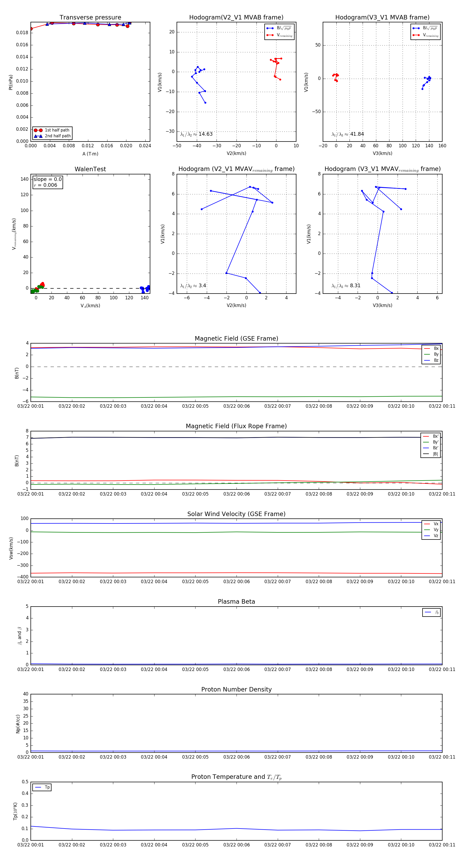This screenshot has height=868, width=473.
Task: Click the 'Np(#/cc)' y-axis label
Action: (18, 724)
